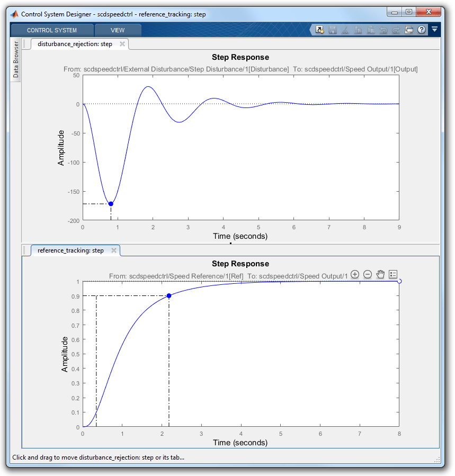The height and width of the screenshot is (476, 455).
Task: Select the disturbance_rejection: step tab
Action: (75, 44)
